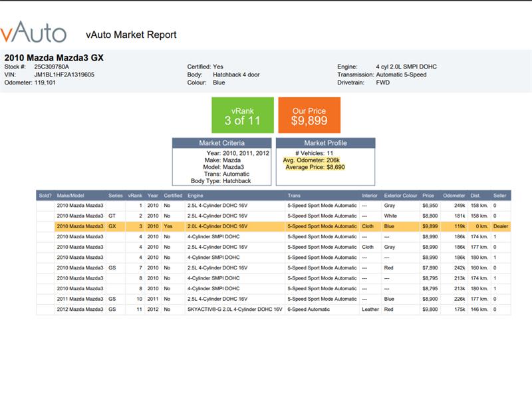
Task: Click the Series column header
Action: 115,196
